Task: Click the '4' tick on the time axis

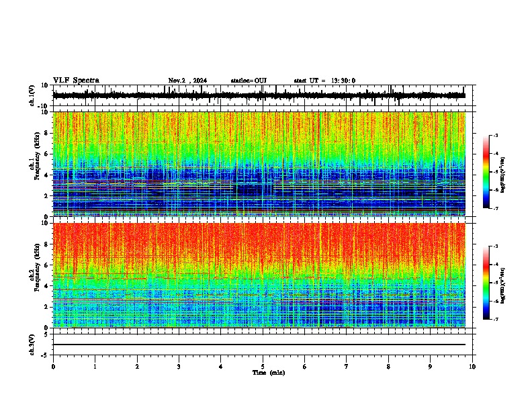Action: coord(221,367)
